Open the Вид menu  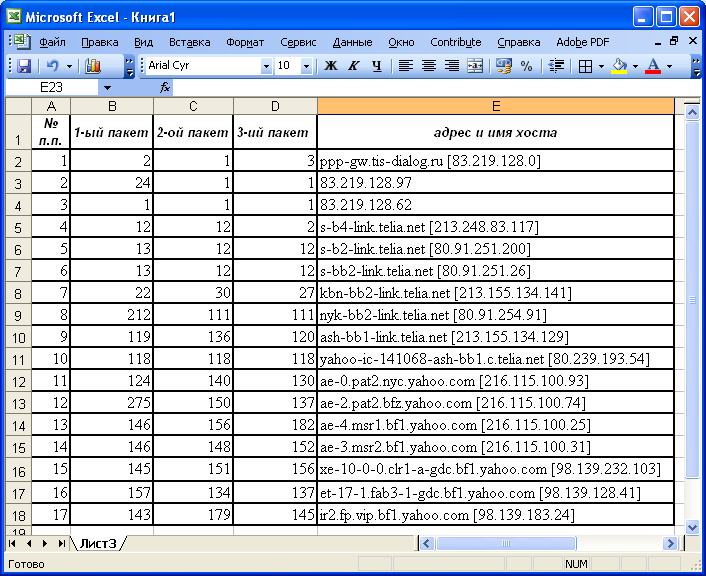[x=143, y=42]
